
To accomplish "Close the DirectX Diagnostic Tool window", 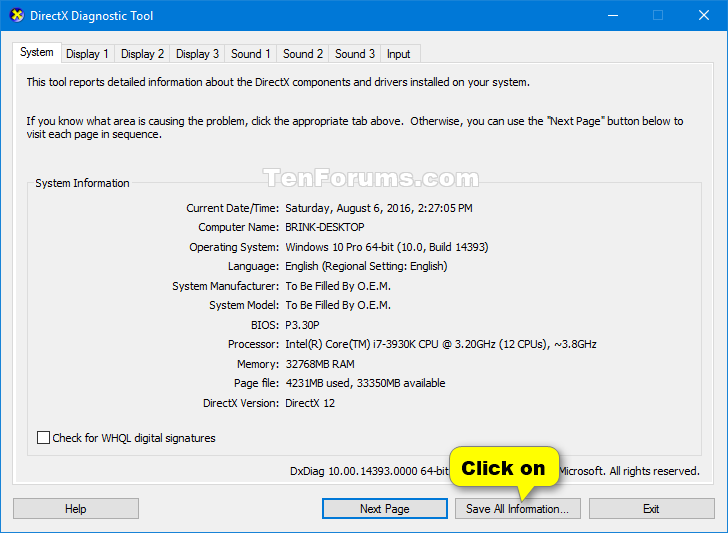I will (x=704, y=15).
